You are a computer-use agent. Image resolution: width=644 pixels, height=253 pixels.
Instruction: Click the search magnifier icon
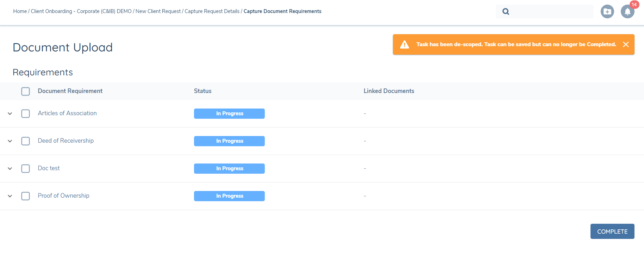pos(506,11)
